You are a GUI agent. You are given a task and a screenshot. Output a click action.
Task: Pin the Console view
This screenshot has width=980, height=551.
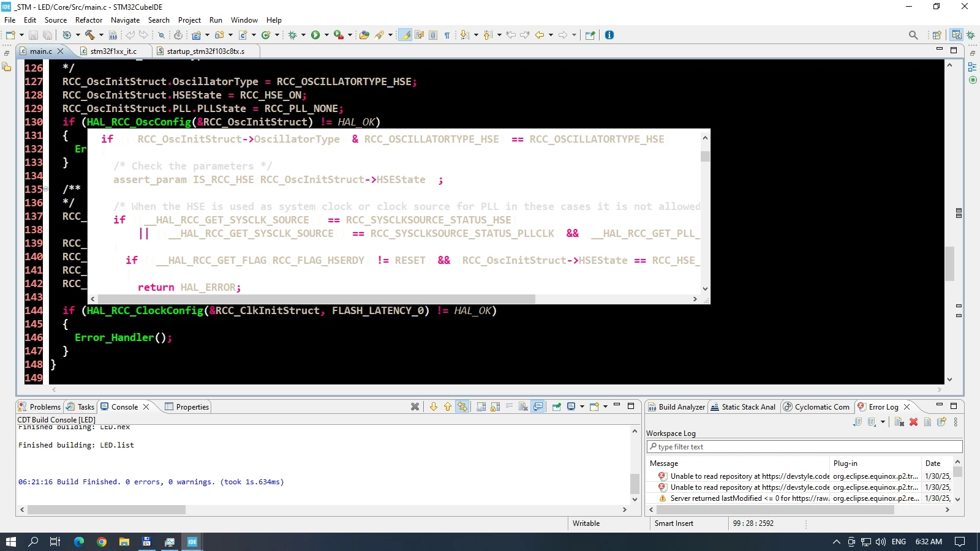pyautogui.click(x=557, y=407)
